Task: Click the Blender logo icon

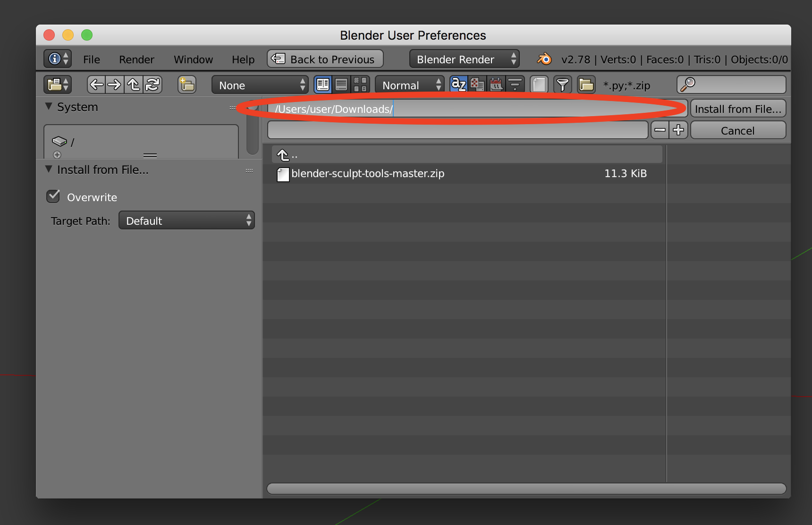Action: point(544,59)
